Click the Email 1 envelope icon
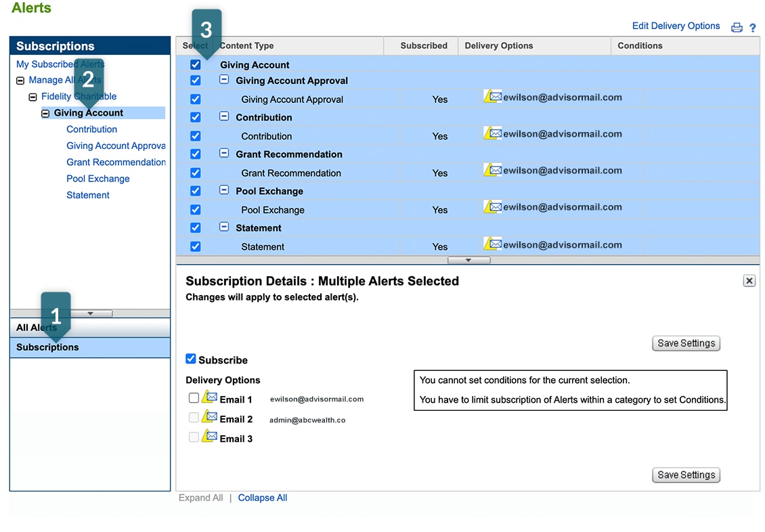This screenshot has height=532, width=765. (209, 397)
